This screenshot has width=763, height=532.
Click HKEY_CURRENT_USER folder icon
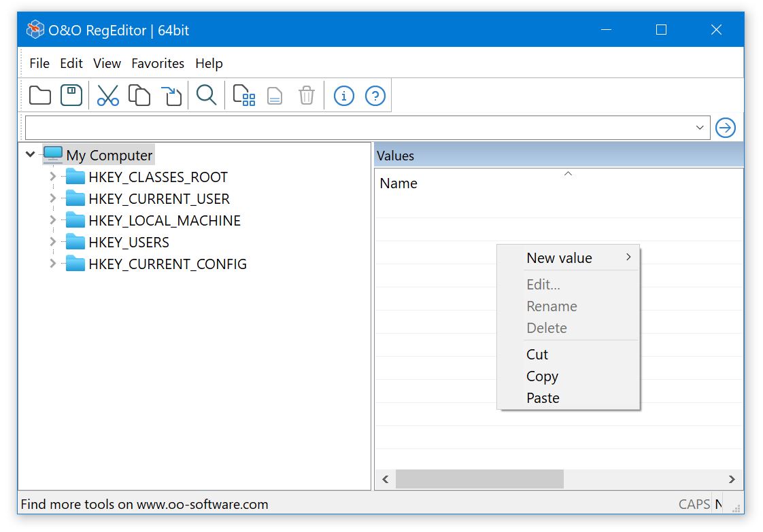75,198
